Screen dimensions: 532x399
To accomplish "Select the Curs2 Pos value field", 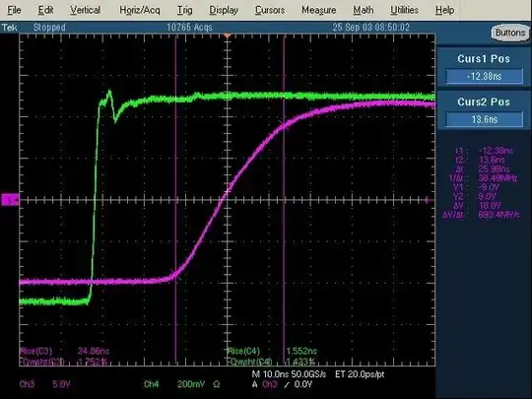I will [x=484, y=119].
